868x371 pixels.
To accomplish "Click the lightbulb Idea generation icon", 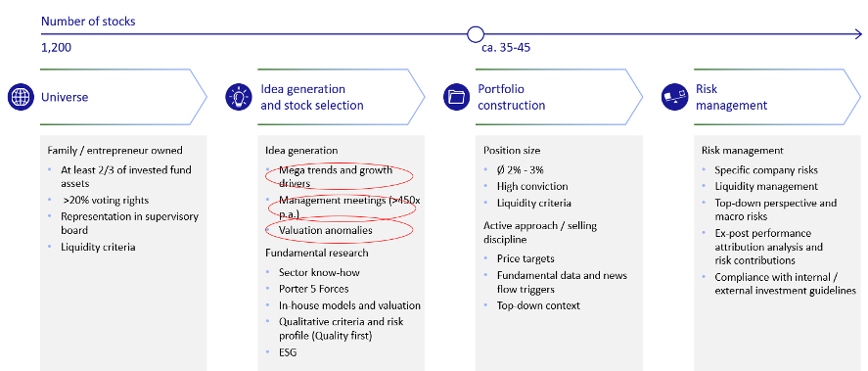I will point(239,97).
